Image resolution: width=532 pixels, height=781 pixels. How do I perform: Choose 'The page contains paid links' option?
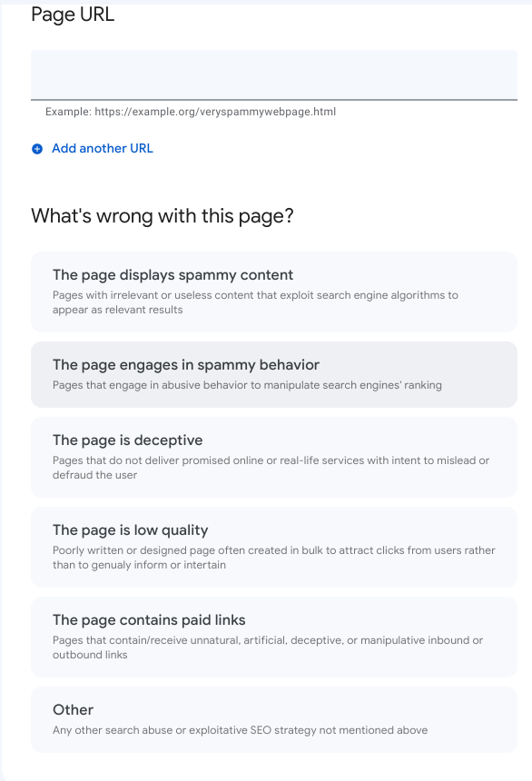click(274, 637)
